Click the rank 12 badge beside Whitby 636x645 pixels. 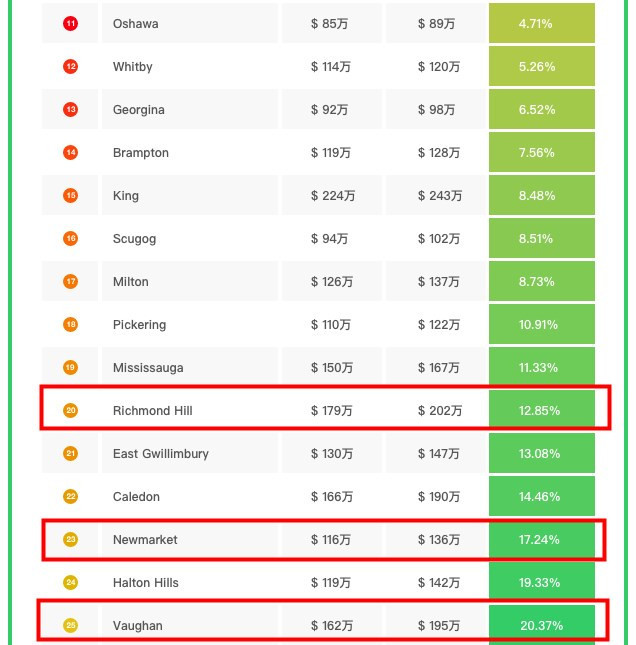[x=70, y=66]
